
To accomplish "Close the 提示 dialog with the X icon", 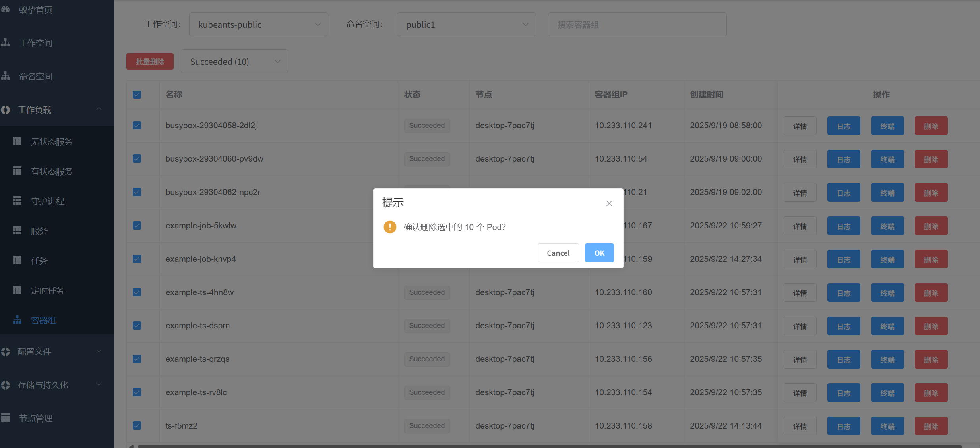I will click(x=609, y=203).
